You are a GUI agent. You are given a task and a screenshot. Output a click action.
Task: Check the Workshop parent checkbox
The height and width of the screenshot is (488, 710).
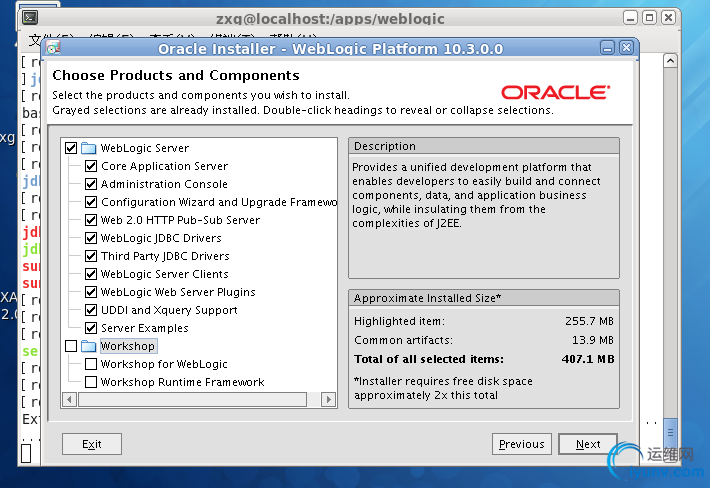click(x=71, y=346)
